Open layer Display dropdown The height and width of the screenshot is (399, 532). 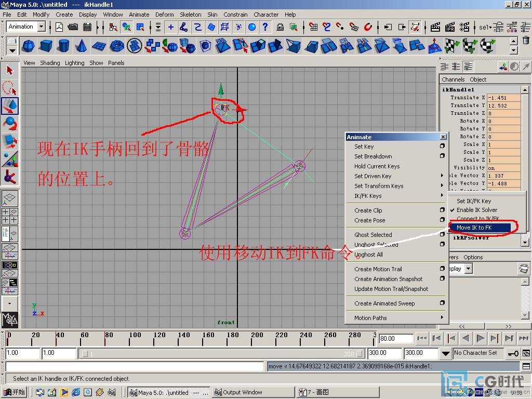(x=469, y=269)
